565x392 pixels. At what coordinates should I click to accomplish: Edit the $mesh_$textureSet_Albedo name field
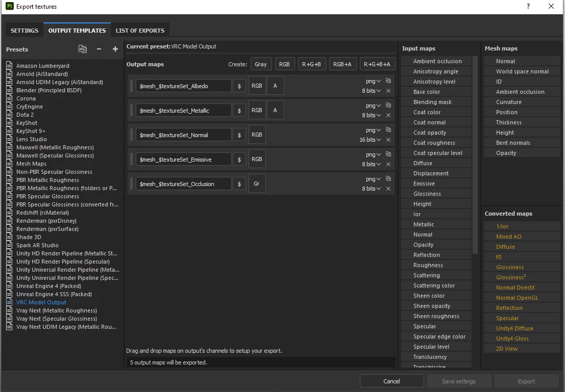click(x=184, y=86)
